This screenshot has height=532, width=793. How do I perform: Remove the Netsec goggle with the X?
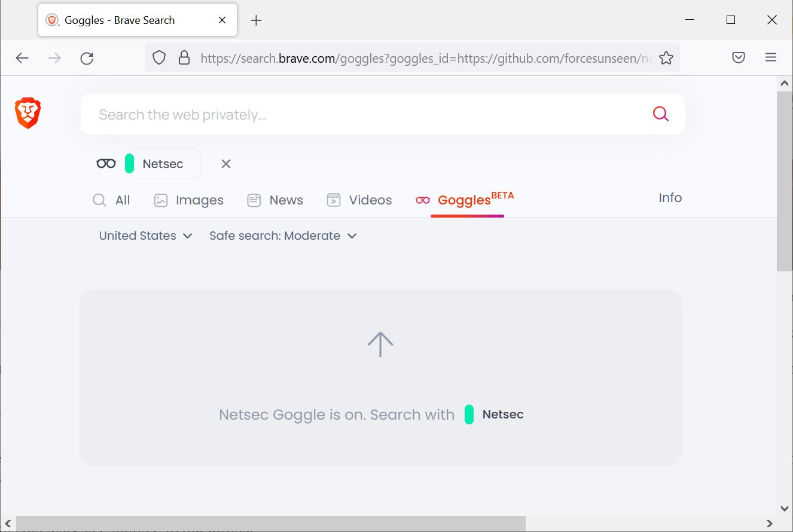point(225,164)
